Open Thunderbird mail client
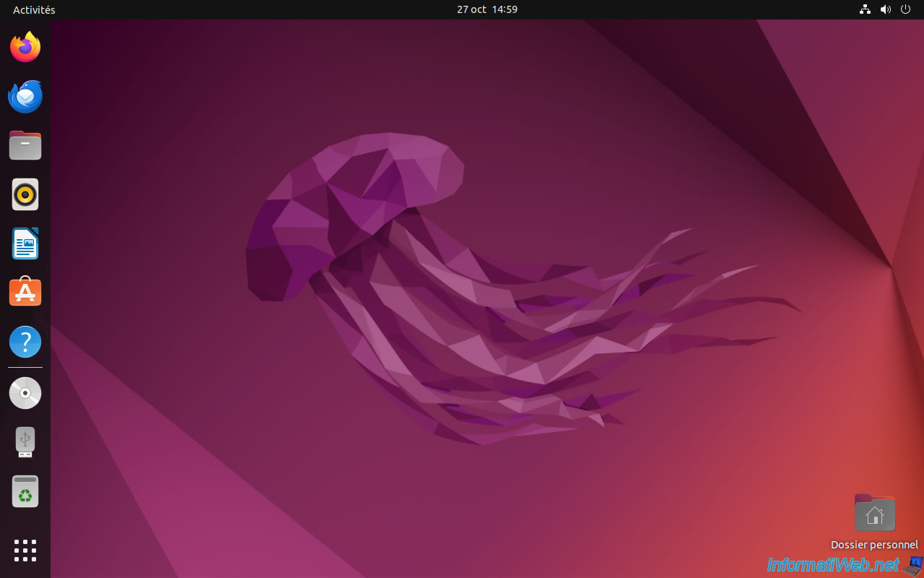 pos(25,97)
